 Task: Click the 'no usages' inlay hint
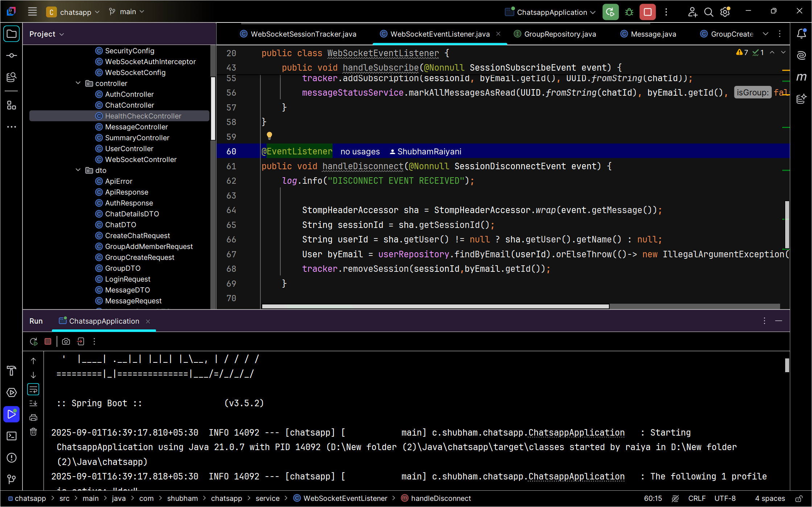tap(360, 151)
